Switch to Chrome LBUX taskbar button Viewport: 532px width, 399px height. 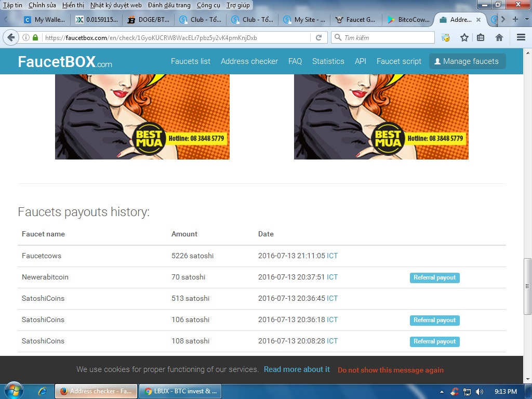180,391
